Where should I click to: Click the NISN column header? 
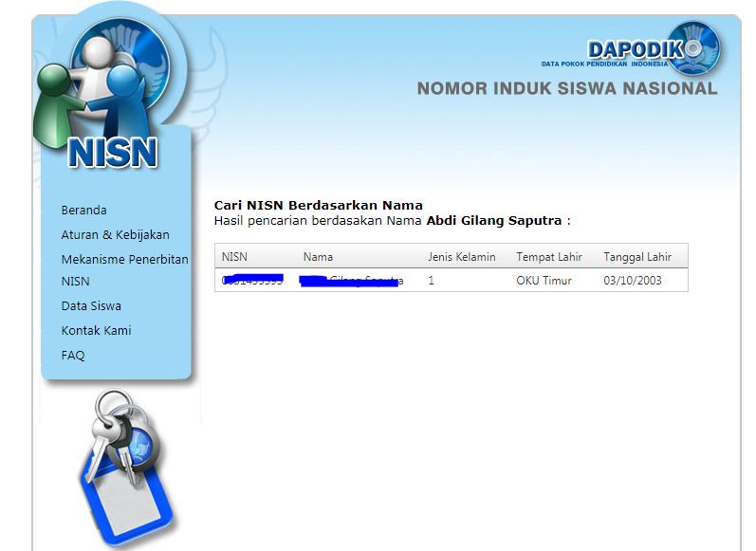pyautogui.click(x=234, y=257)
